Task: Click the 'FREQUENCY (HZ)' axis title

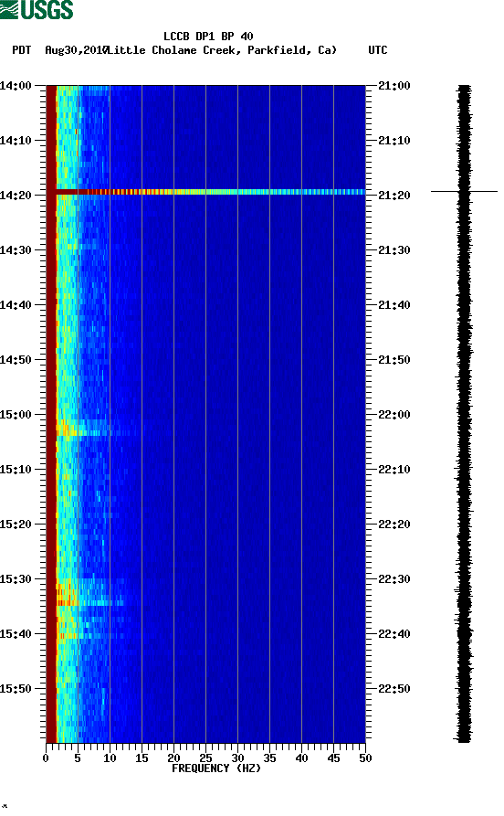Action: point(216,768)
